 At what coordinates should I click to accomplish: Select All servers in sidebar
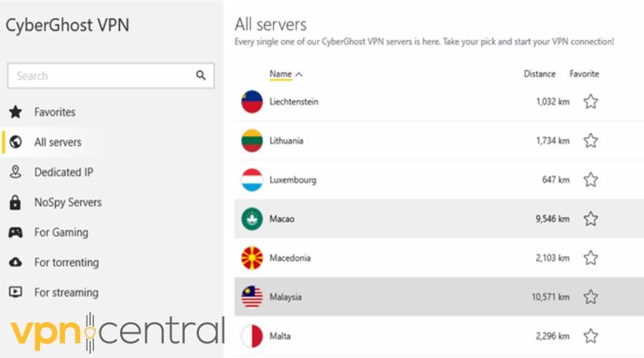coord(57,142)
